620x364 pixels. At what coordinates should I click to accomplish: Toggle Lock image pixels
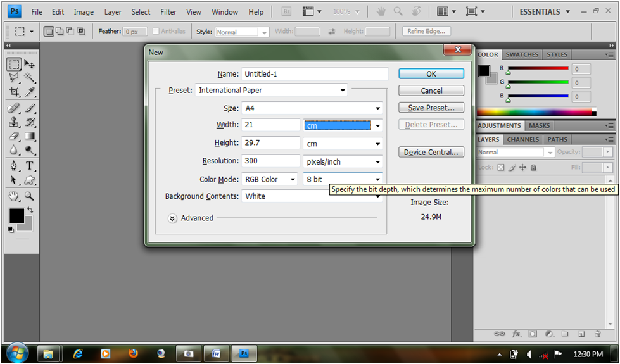[x=512, y=168]
